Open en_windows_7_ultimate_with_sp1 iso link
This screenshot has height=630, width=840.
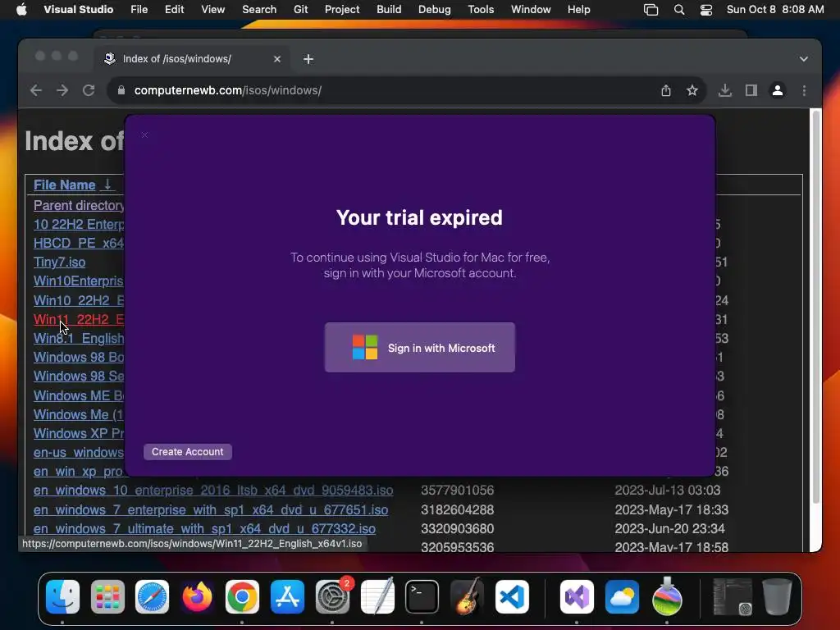[204, 529]
